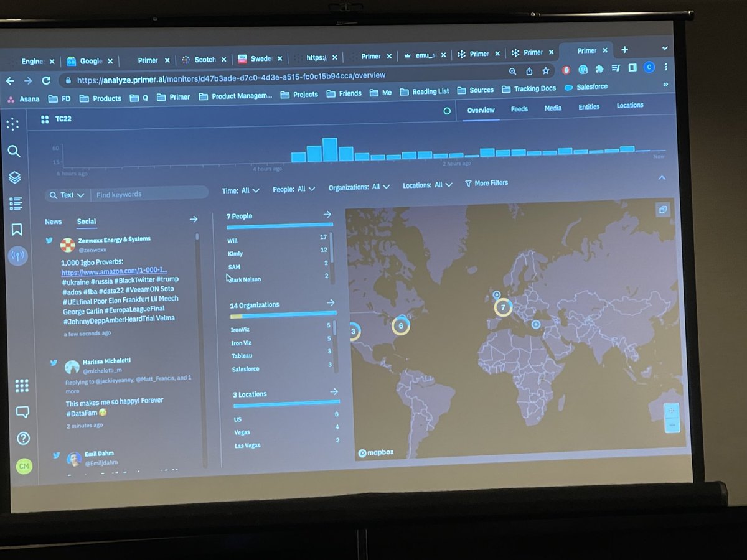The height and width of the screenshot is (560, 747).
Task: Open the stacked layers icon in sidebar
Action: [x=15, y=177]
